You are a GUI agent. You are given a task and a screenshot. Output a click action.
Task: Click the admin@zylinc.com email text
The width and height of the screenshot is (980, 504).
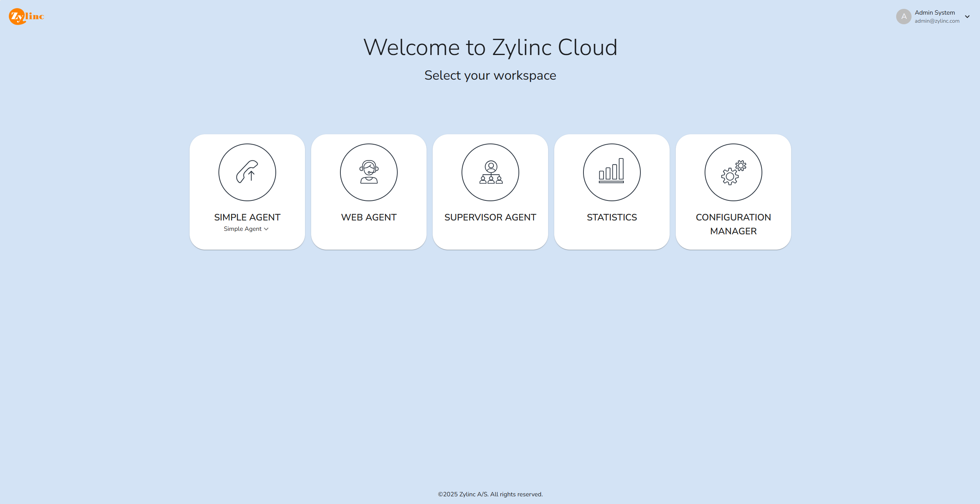(x=937, y=21)
